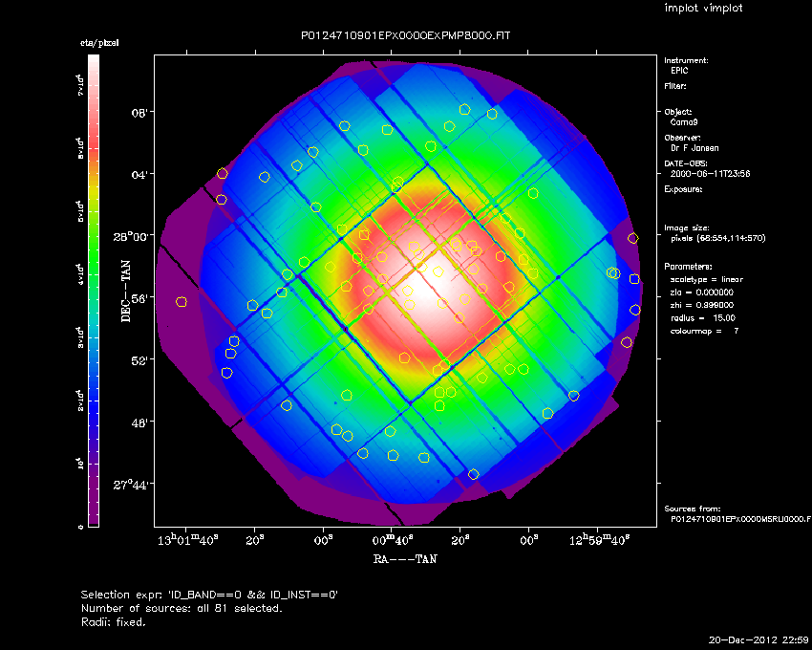Click the 'zhi = 0.999000' parameter
812x650 pixels.
702,305
